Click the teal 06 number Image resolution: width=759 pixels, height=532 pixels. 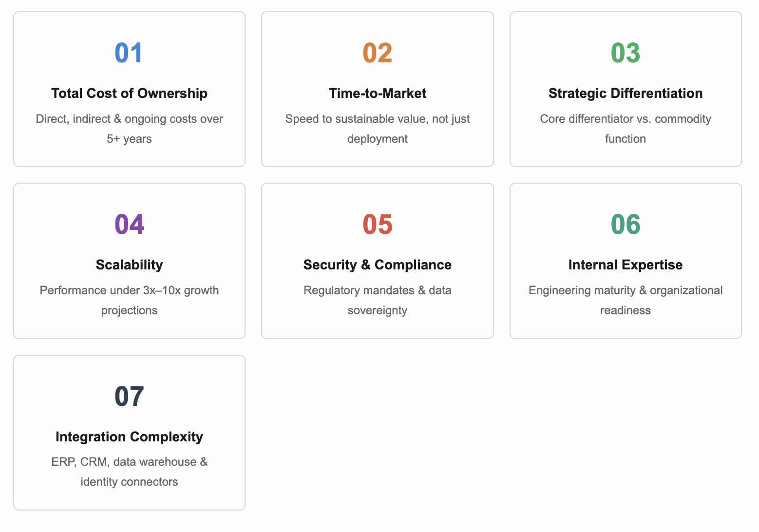click(625, 225)
